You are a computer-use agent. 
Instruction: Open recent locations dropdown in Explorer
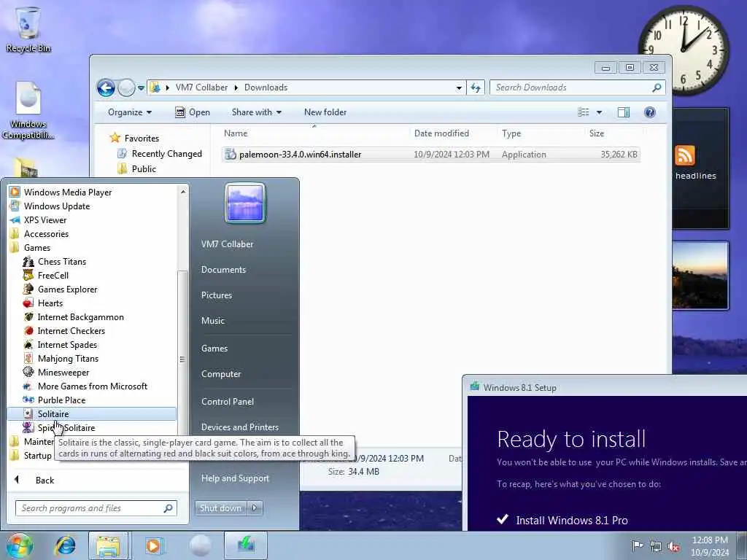coord(141,88)
